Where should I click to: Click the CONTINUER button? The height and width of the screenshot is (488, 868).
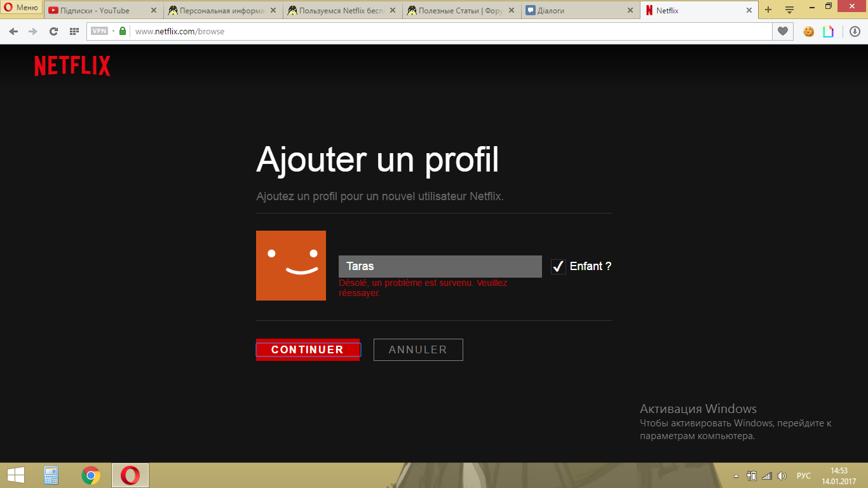(x=308, y=349)
